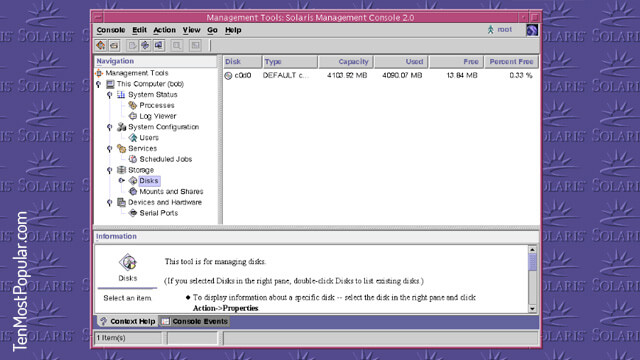Collapse the System Configuration node
This screenshot has height=360, width=640.
coord(109,127)
